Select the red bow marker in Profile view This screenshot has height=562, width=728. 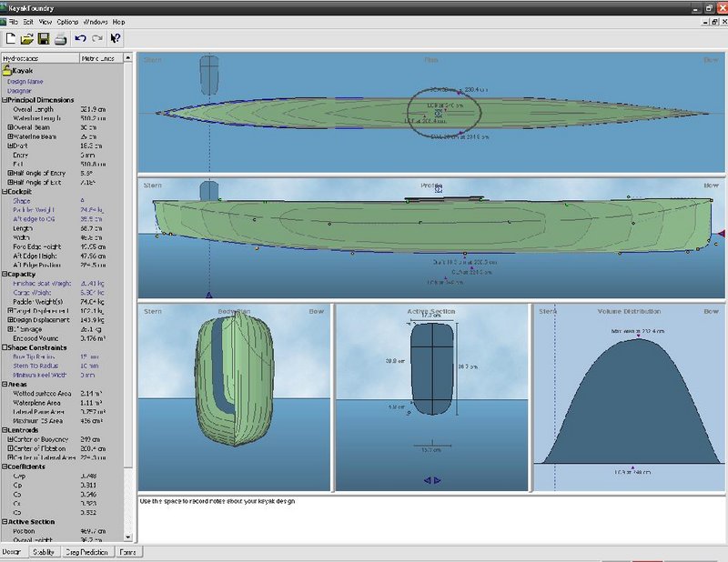click(722, 234)
